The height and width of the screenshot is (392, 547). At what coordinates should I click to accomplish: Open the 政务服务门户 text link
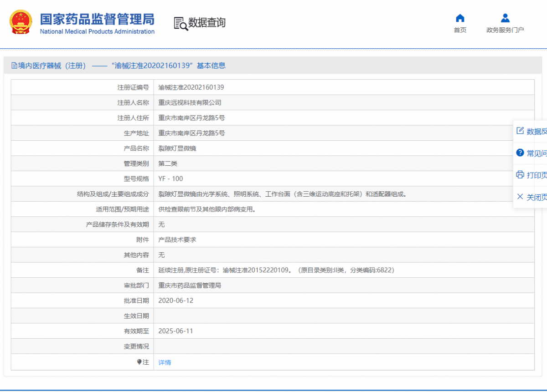pos(505,30)
